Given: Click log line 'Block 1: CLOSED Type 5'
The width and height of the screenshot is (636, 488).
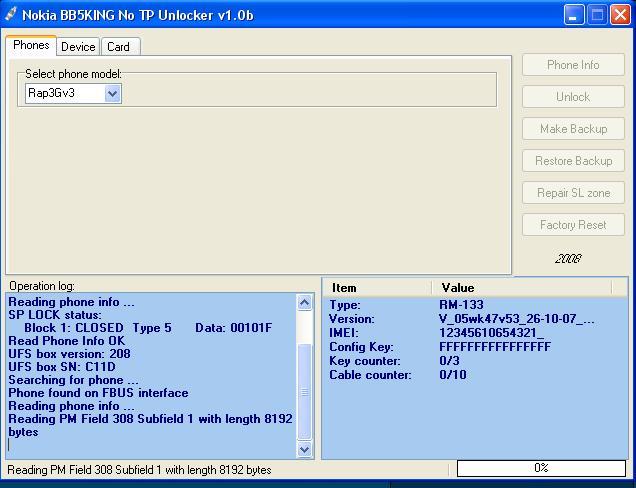Looking at the screenshot, I should click(x=98, y=328).
